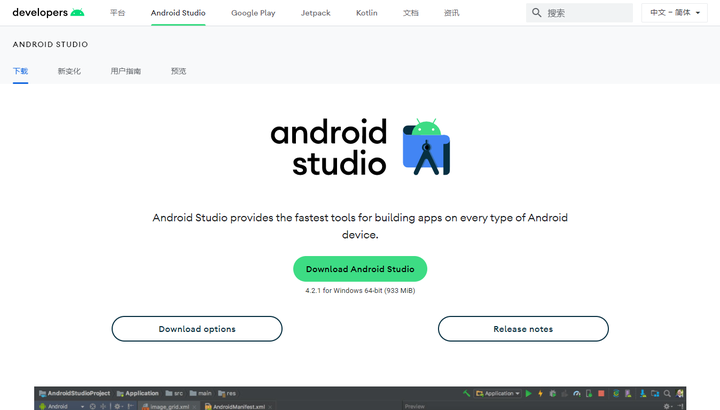Screen dimensions: 720x410
Task: Click the Android Studio compass logo image
Action: tap(426, 147)
